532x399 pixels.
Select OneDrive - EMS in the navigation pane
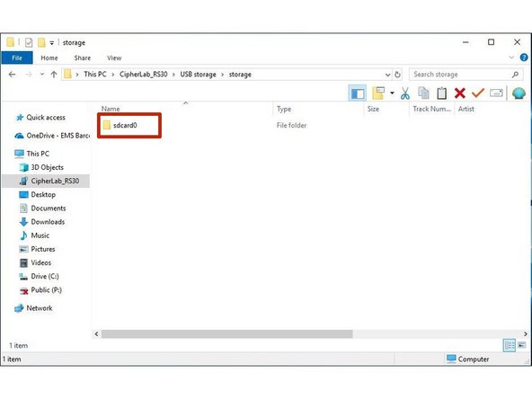(x=51, y=136)
